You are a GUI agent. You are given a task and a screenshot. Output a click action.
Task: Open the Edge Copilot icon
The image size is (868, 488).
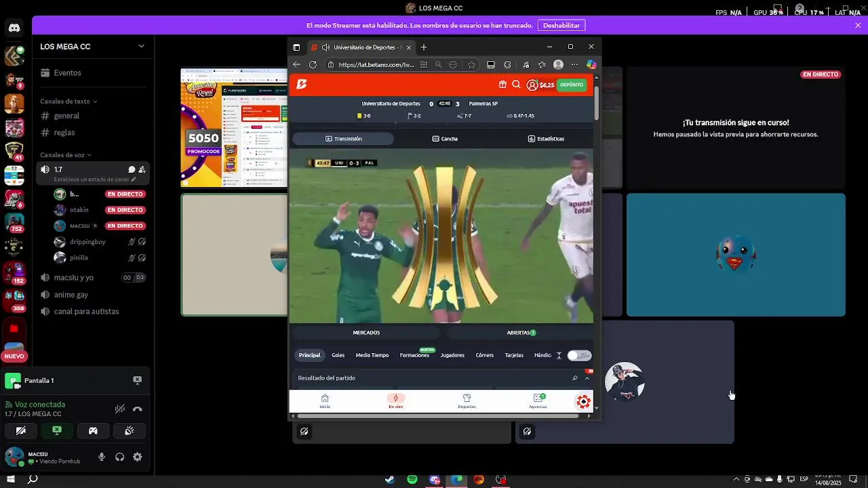click(x=591, y=65)
